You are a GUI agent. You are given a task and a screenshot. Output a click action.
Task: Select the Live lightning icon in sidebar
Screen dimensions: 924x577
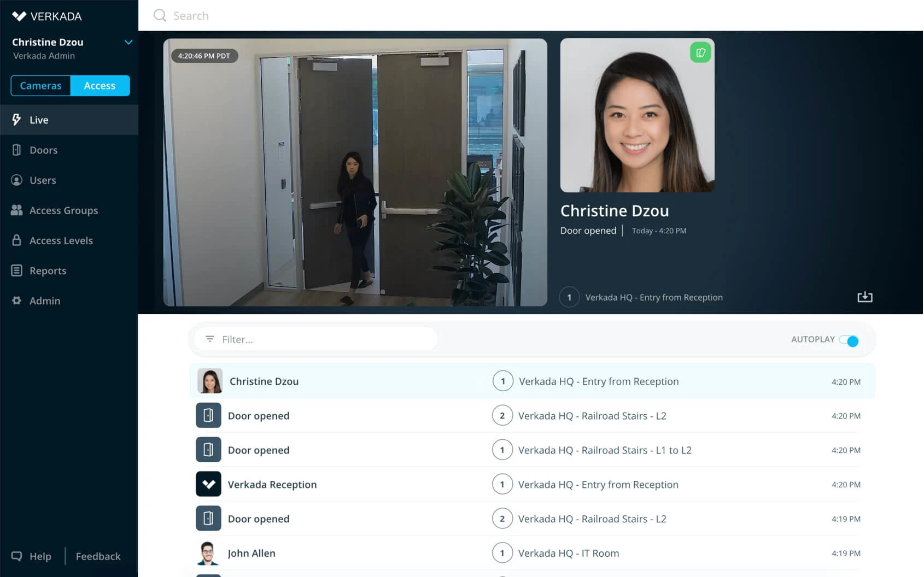coord(16,119)
